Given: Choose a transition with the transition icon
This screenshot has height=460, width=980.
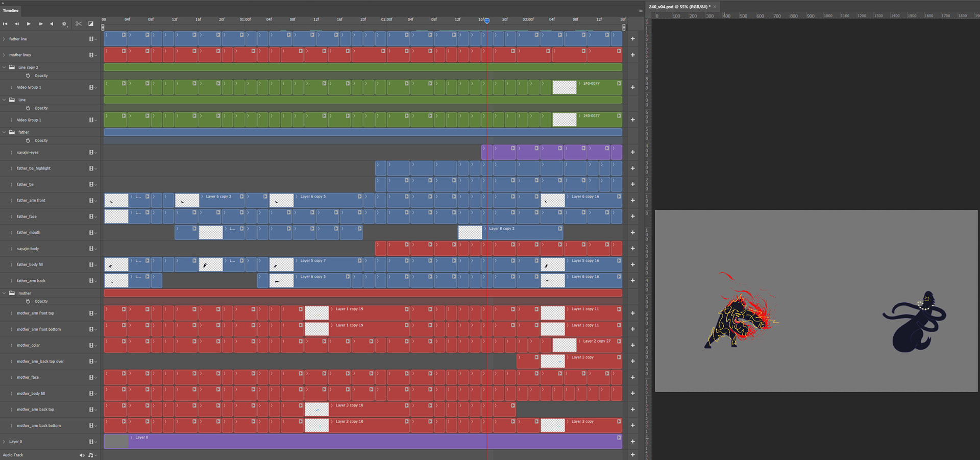Looking at the screenshot, I should pyautogui.click(x=91, y=24).
